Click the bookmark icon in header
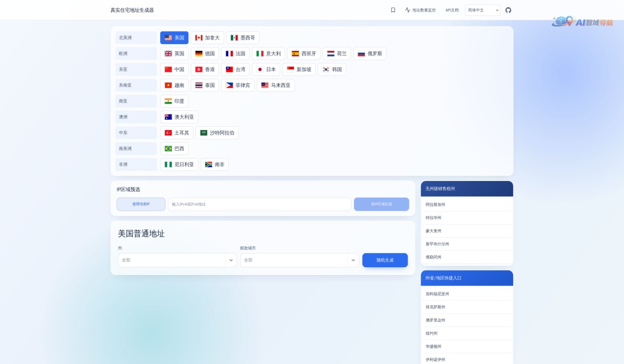The image size is (624, 364). [393, 10]
